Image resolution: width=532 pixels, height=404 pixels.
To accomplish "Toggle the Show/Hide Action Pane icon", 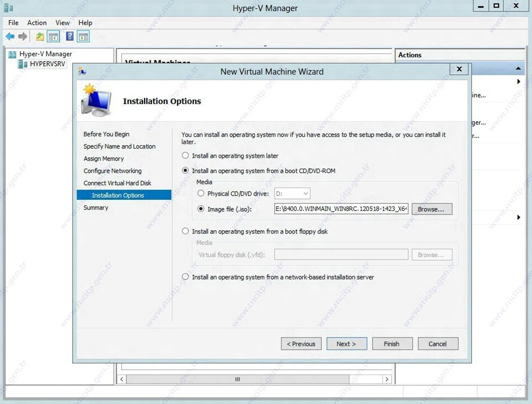I will 83,37.
